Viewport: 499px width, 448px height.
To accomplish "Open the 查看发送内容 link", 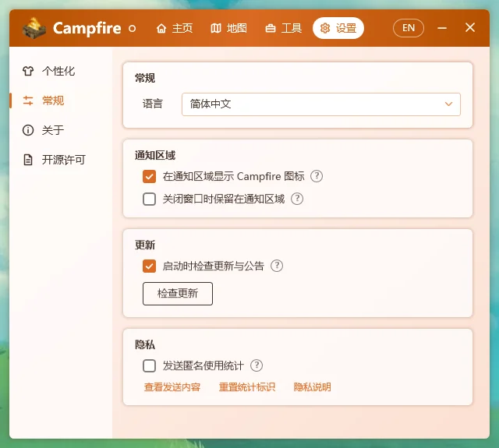I will 172,387.
